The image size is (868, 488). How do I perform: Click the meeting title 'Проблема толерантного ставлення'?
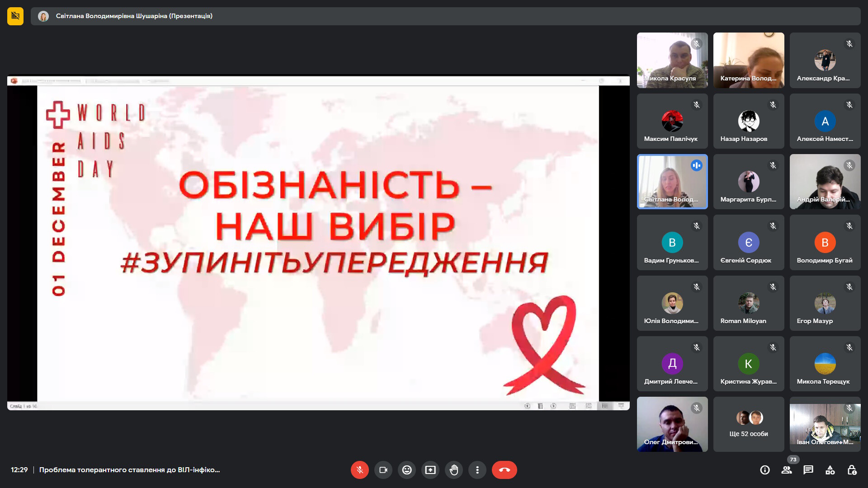129,470
